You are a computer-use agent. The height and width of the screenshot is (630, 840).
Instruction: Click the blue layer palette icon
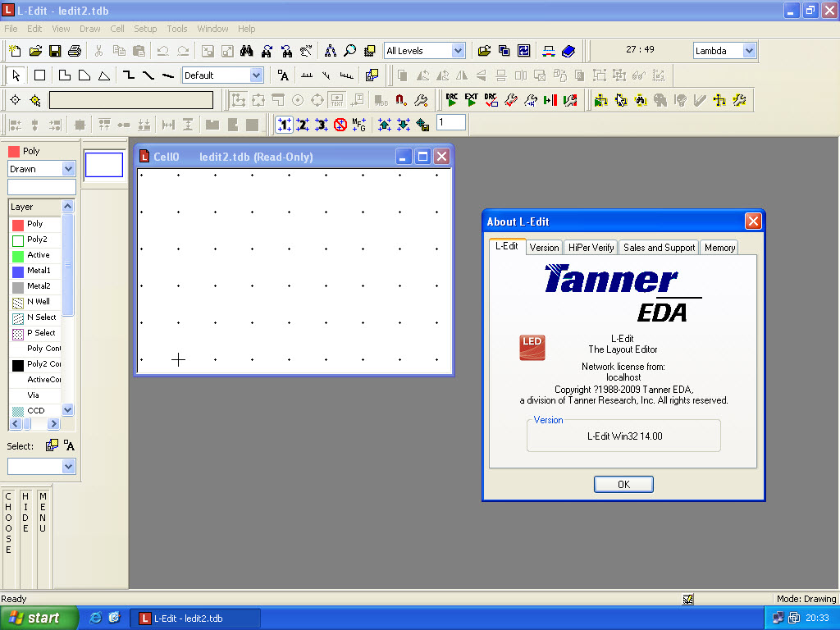pyautogui.click(x=568, y=51)
